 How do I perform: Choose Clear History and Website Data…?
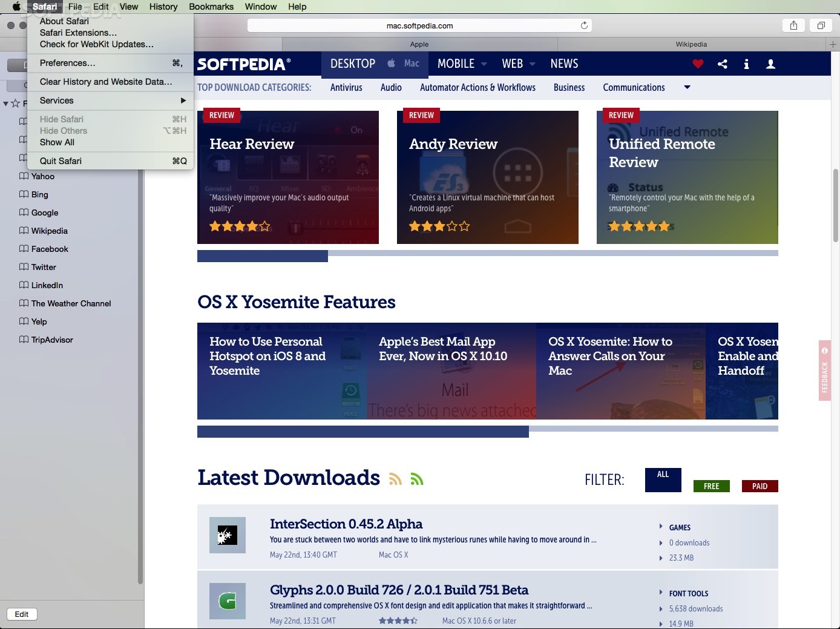click(x=110, y=82)
